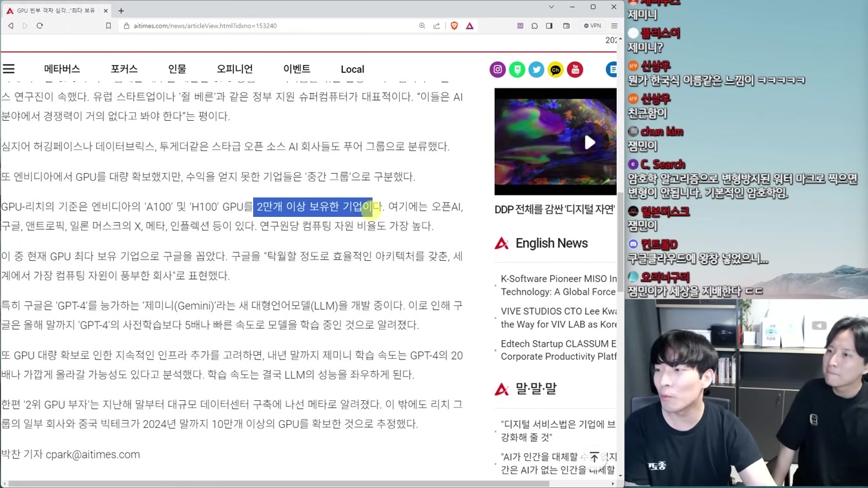Open the browser main menu
This screenshot has width=868, height=488.
coord(614,26)
